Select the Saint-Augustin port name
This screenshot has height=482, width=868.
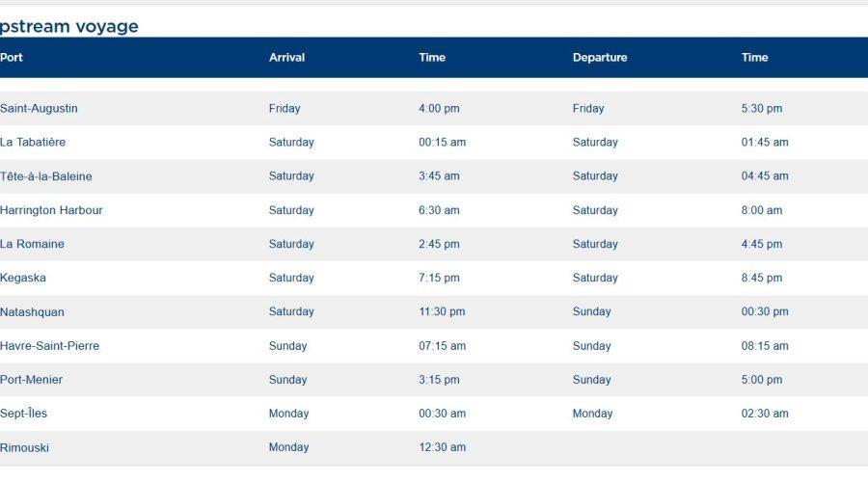pyautogui.click(x=39, y=109)
